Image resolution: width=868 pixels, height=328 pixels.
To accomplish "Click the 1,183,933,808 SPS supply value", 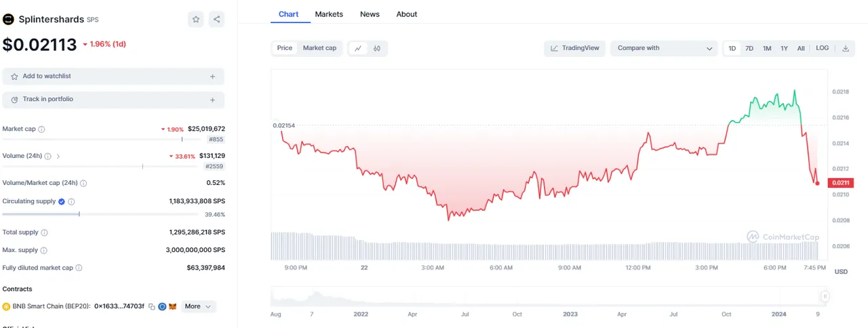I will pos(197,201).
